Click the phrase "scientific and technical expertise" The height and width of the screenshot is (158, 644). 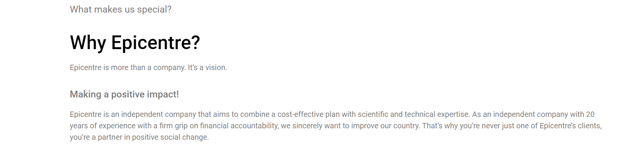pos(414,114)
